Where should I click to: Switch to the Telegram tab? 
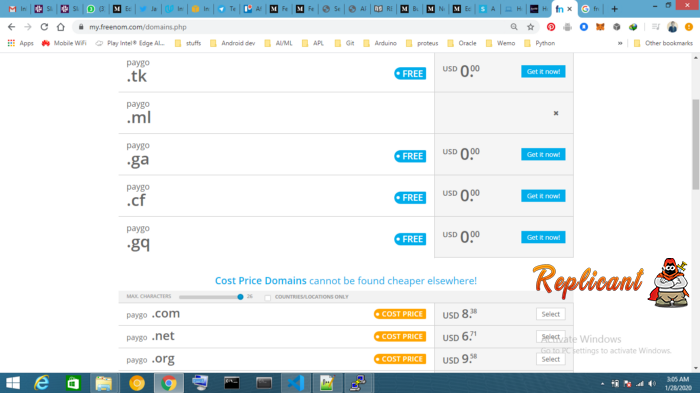(227, 9)
